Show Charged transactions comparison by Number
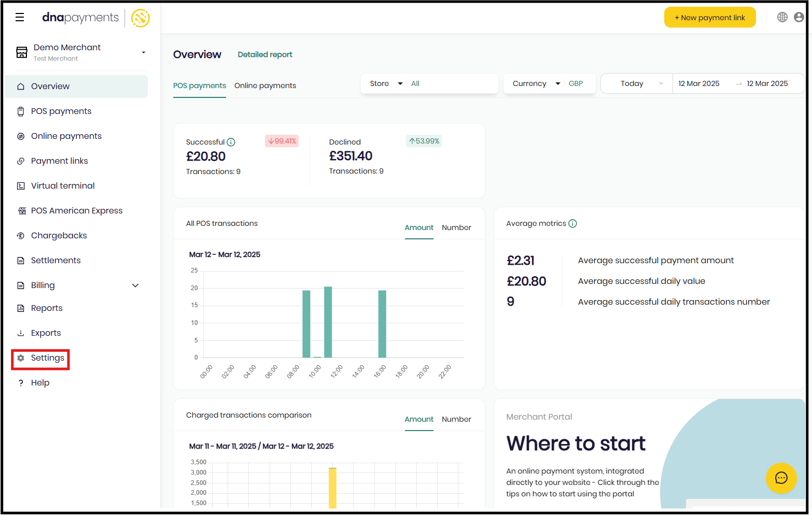The height and width of the screenshot is (515, 812). coord(456,419)
